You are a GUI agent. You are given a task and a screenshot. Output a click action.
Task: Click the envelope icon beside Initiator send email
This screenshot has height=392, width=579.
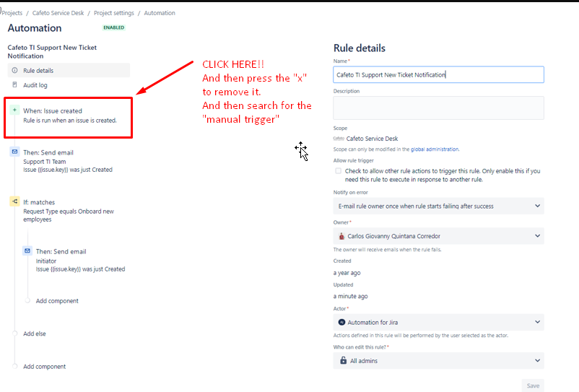click(x=27, y=251)
